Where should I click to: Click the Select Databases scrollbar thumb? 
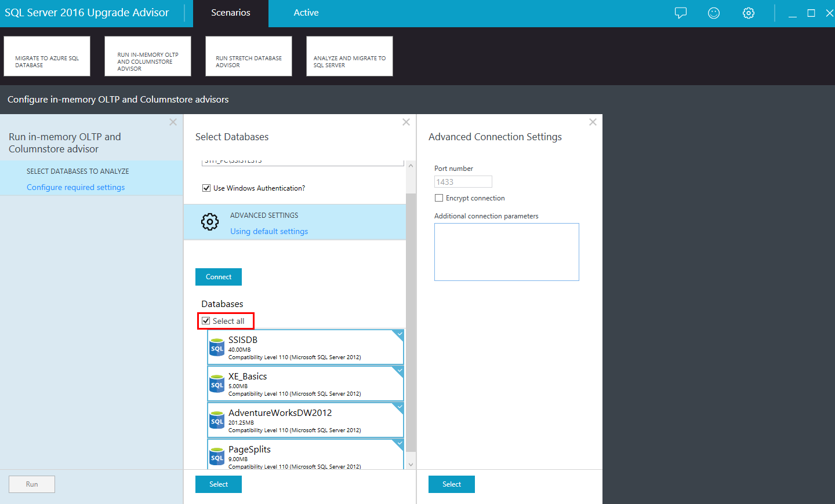(411, 322)
